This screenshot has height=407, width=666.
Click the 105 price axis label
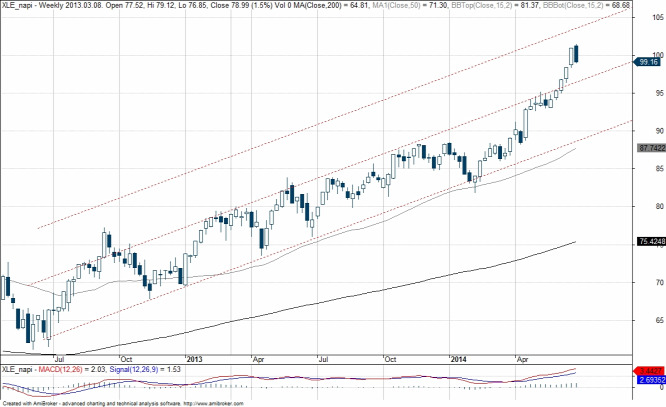(658, 17)
